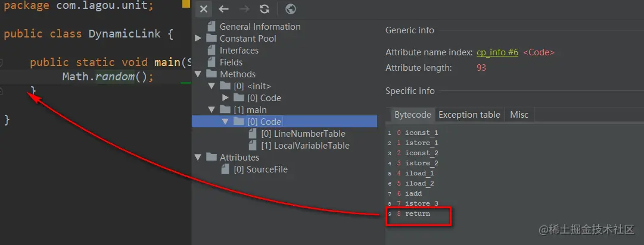Collapse the selected [0] Code node
The height and width of the screenshot is (245, 644).
pos(225,122)
